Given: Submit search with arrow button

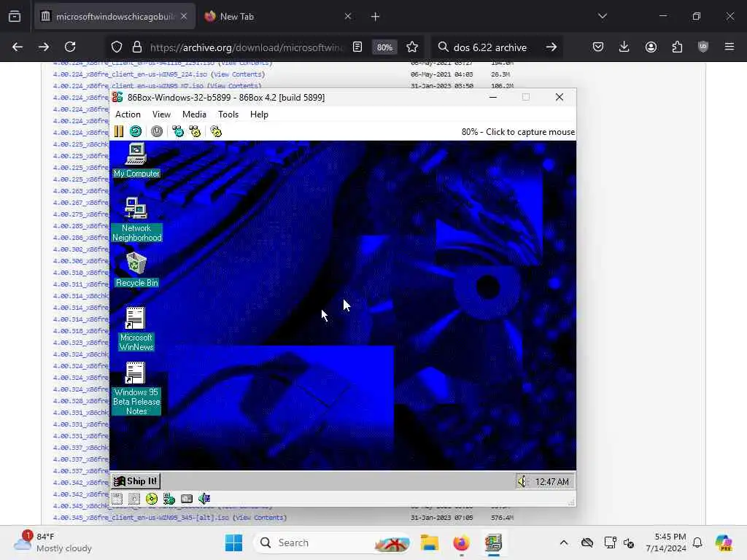Looking at the screenshot, I should 551,47.
